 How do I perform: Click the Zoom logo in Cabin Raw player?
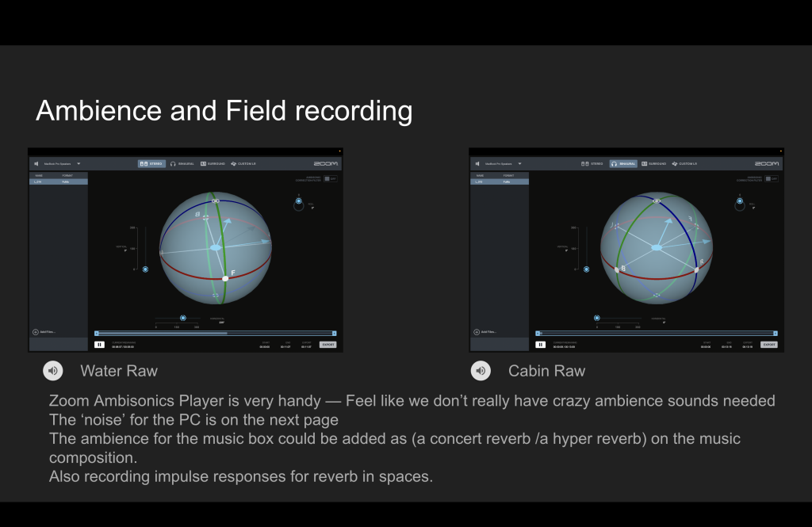(x=767, y=163)
